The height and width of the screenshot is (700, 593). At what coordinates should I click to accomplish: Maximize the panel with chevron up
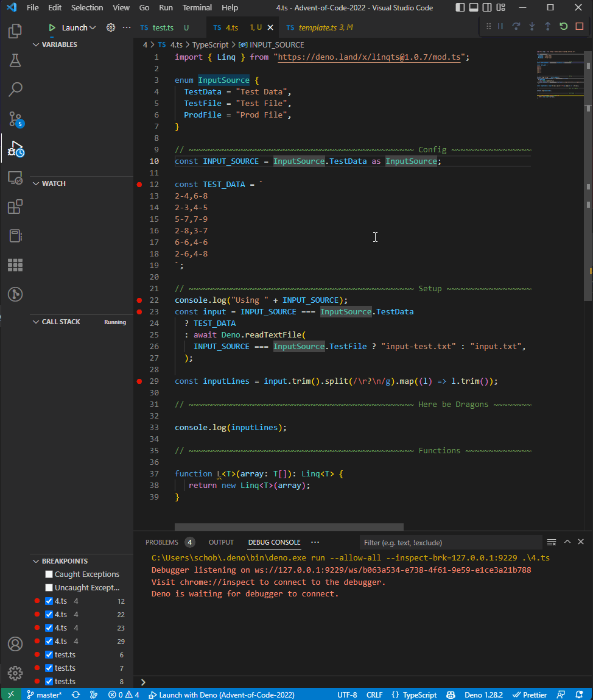click(x=567, y=542)
